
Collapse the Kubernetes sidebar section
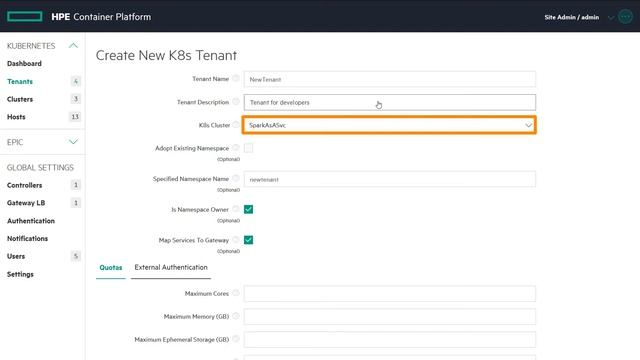[73, 45]
